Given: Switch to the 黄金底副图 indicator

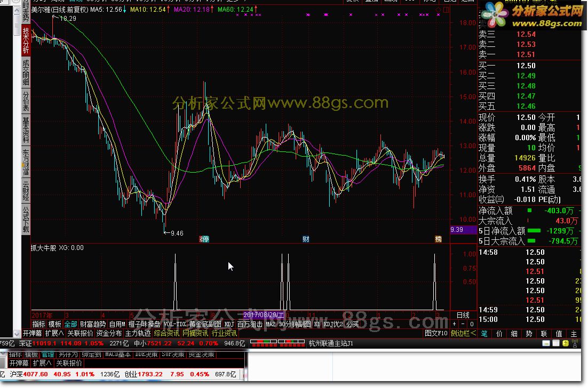Looking at the screenshot, I should (205, 325).
